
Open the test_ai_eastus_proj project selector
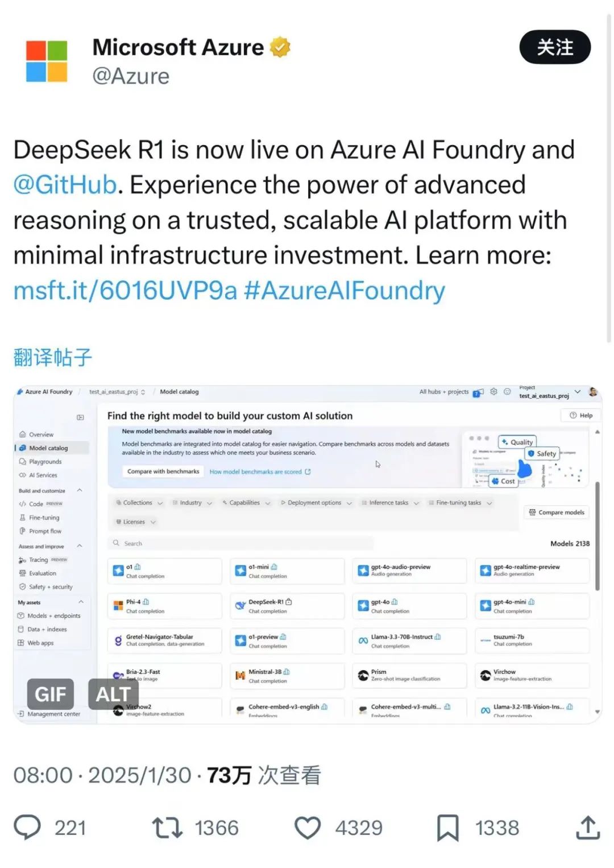(x=547, y=392)
